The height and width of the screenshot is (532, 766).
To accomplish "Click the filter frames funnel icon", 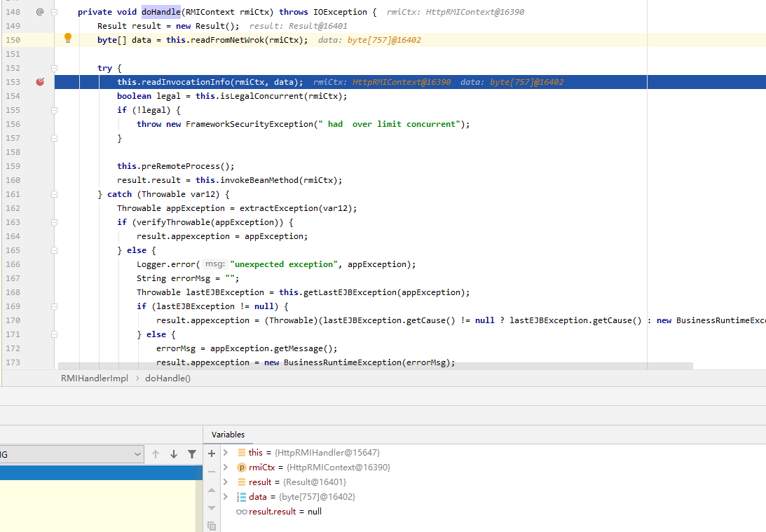I will click(192, 454).
